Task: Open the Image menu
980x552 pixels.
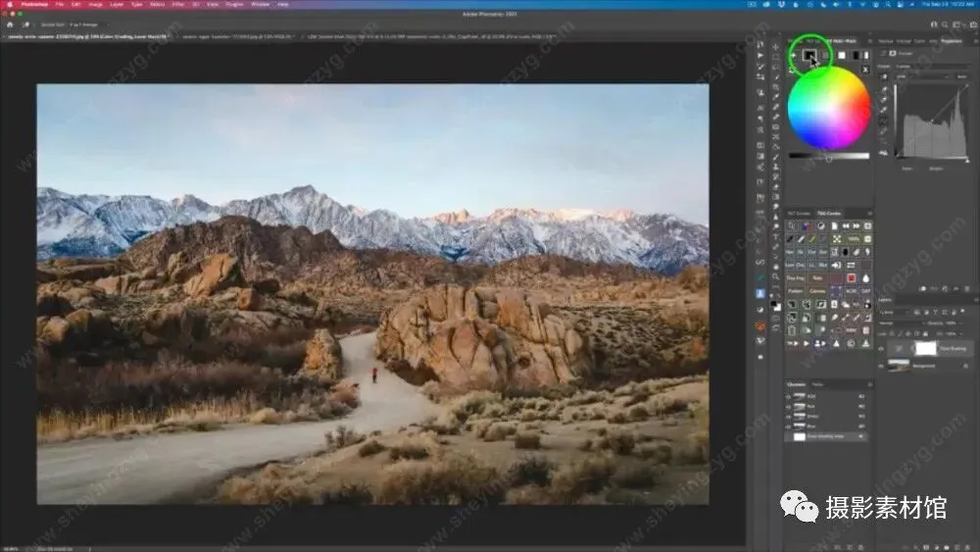Action: tap(95, 4)
